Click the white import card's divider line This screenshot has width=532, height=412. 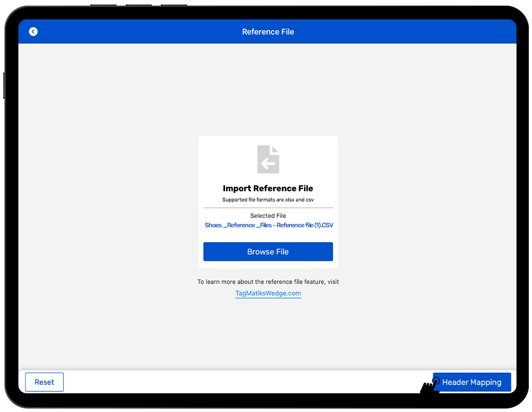(x=268, y=208)
